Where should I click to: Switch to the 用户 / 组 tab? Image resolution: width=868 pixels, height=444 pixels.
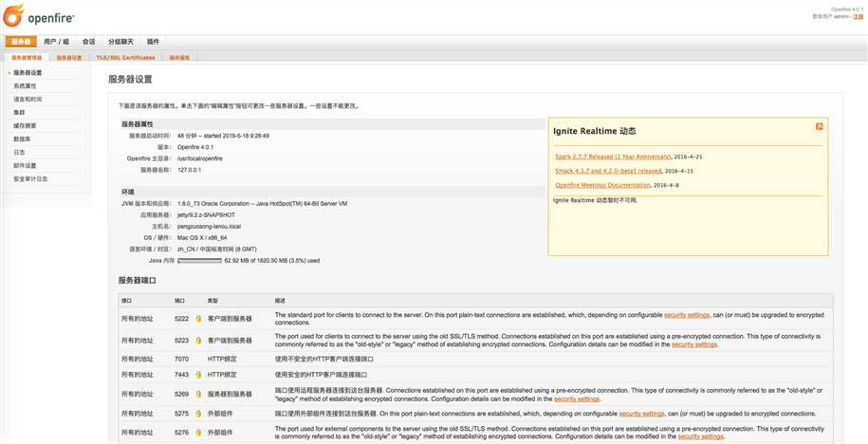(57, 42)
